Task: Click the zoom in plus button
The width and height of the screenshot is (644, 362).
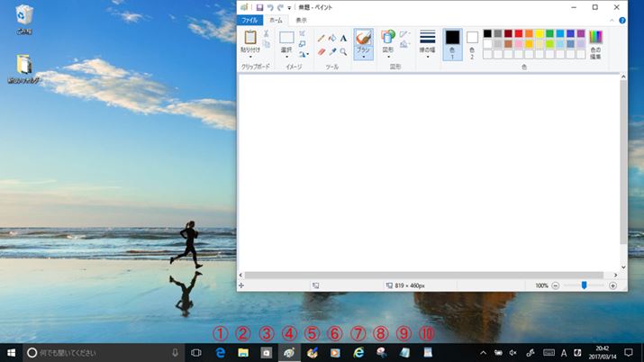Action: point(613,285)
